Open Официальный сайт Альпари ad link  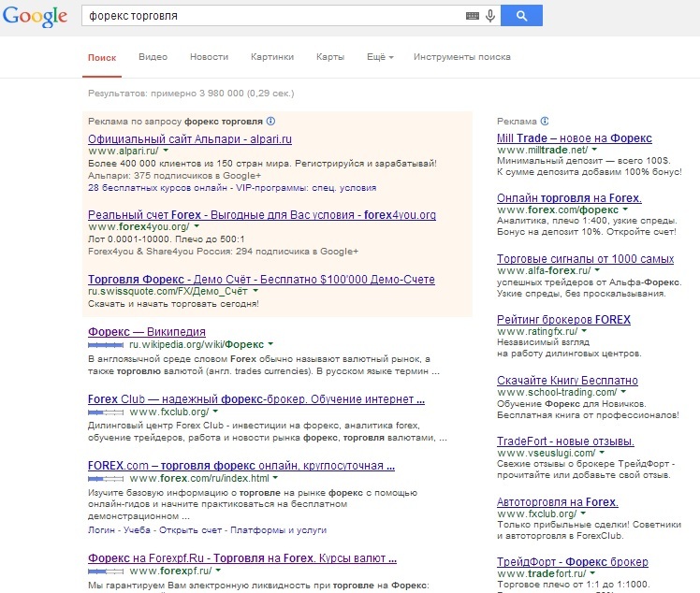190,138
